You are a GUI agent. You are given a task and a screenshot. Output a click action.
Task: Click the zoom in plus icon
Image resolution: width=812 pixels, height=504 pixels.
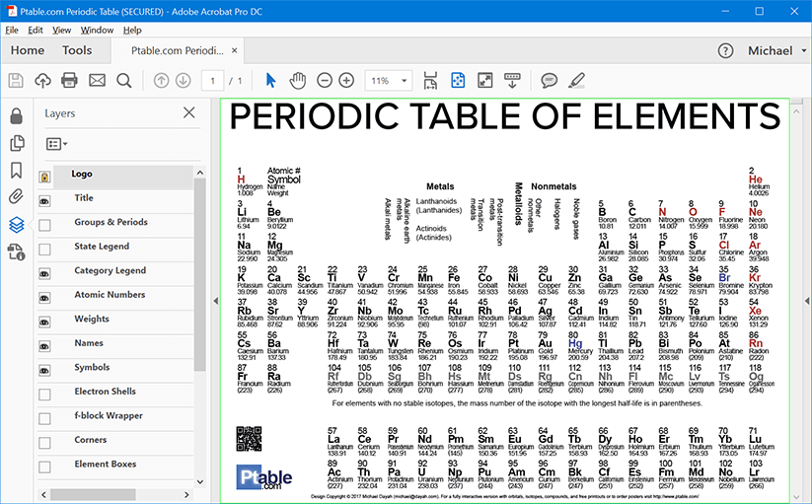point(346,80)
